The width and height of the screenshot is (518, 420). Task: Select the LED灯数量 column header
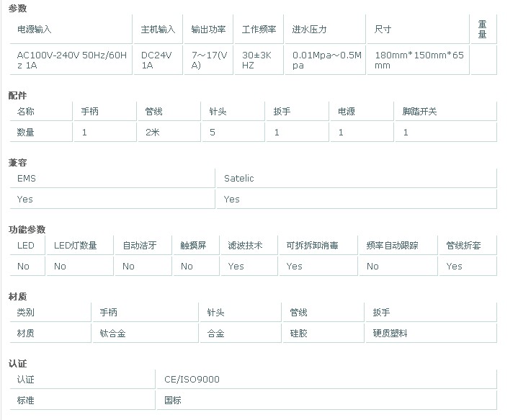tap(76, 246)
